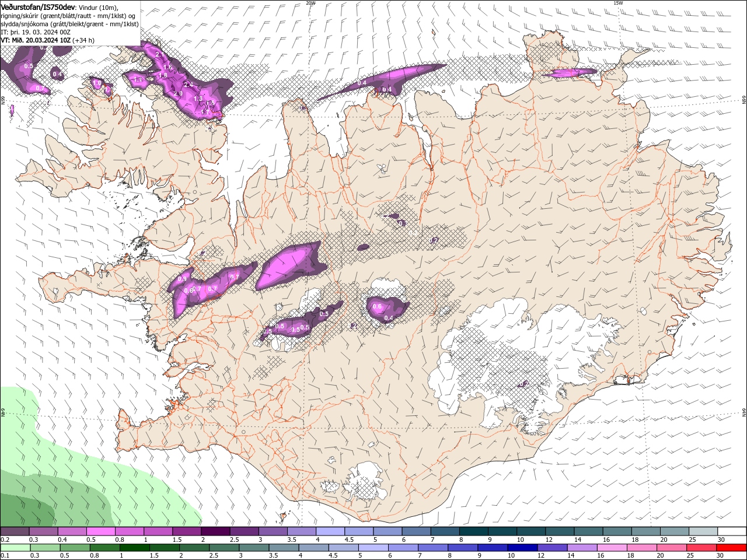The height and width of the screenshot is (560, 747).
Task: Click the snow legend swatch between 18 and 20
Action: click(x=645, y=531)
